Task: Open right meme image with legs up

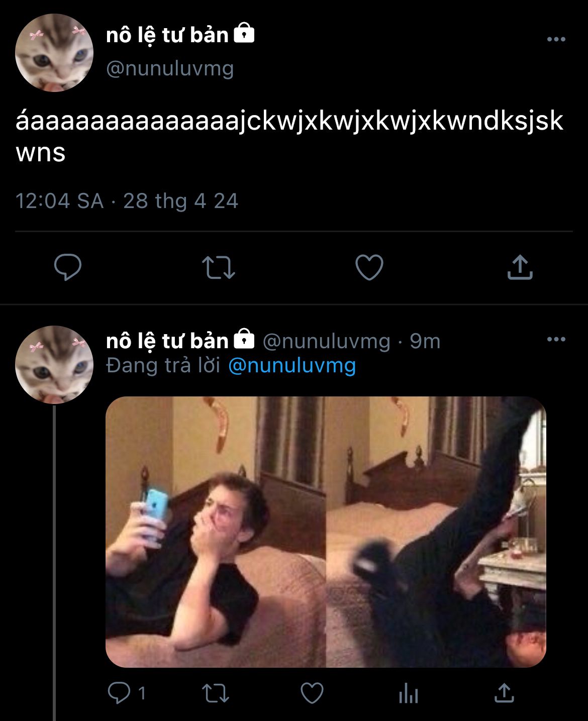Action: [x=436, y=532]
